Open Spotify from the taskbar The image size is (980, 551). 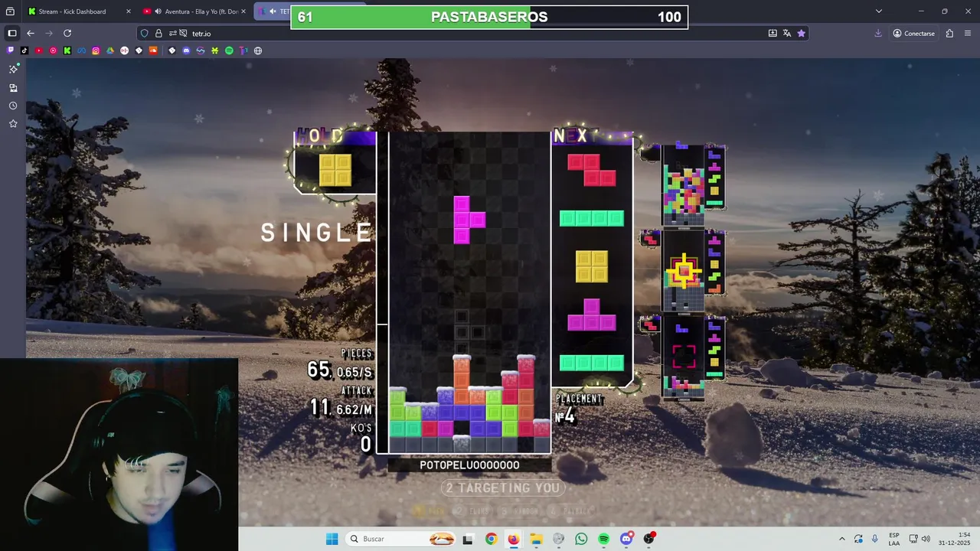pyautogui.click(x=604, y=539)
